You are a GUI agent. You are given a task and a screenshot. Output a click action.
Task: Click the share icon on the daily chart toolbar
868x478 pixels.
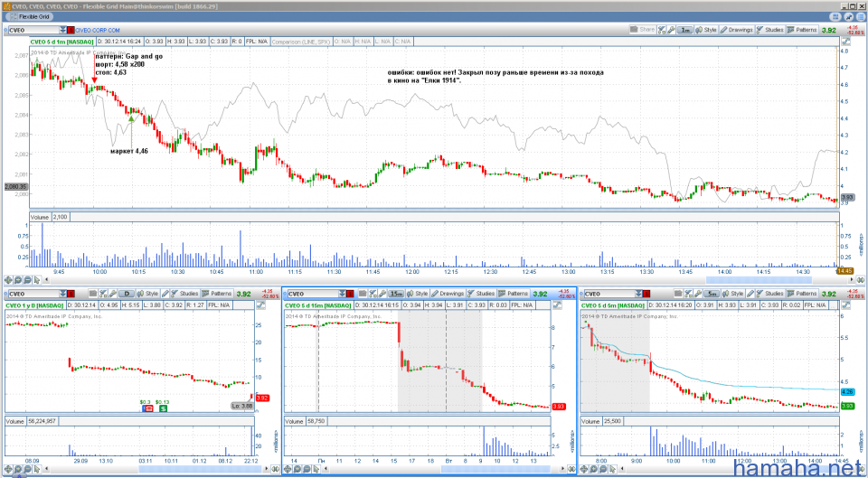coord(93,294)
